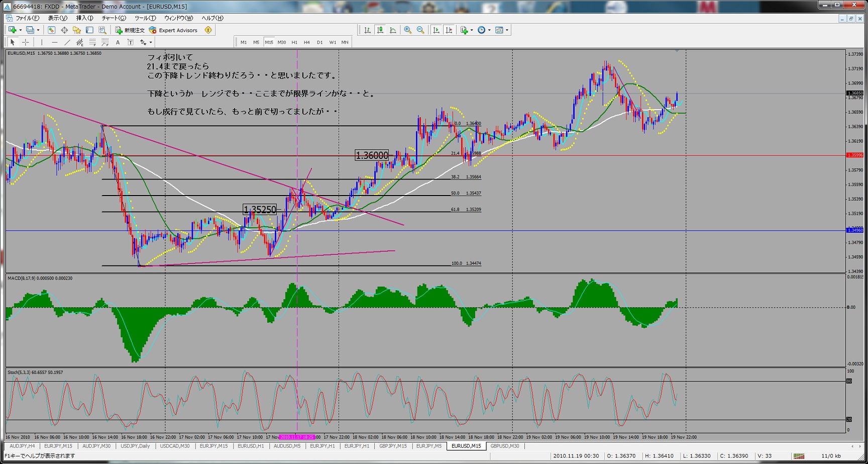Switch to the USDCAD,M30 chart tab
Screen dimensions: 868x464
[x=175, y=446]
